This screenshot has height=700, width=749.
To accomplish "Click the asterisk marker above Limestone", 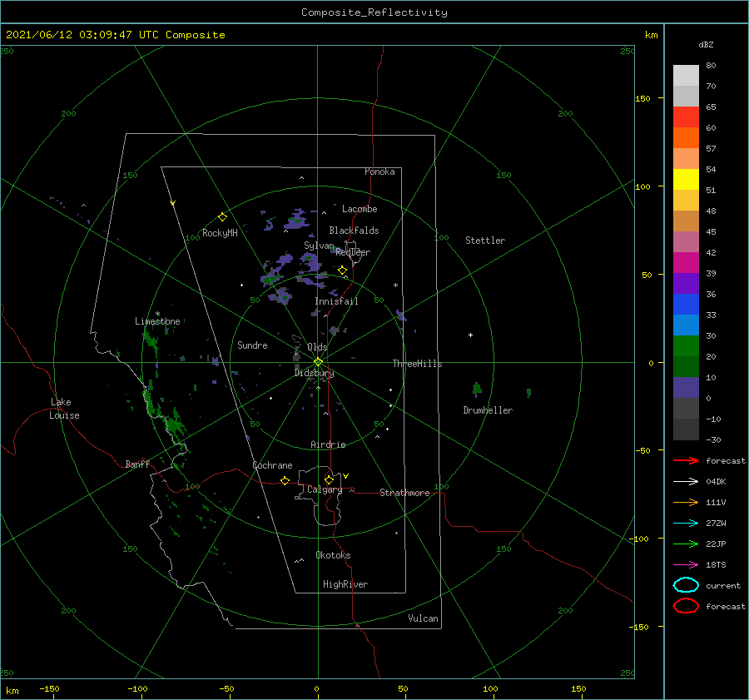I will point(157,314).
